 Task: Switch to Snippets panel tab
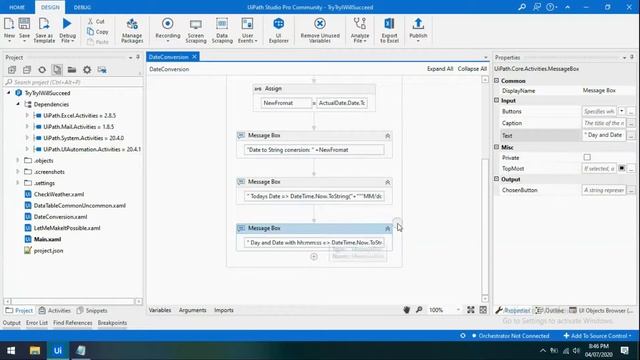tap(92, 311)
